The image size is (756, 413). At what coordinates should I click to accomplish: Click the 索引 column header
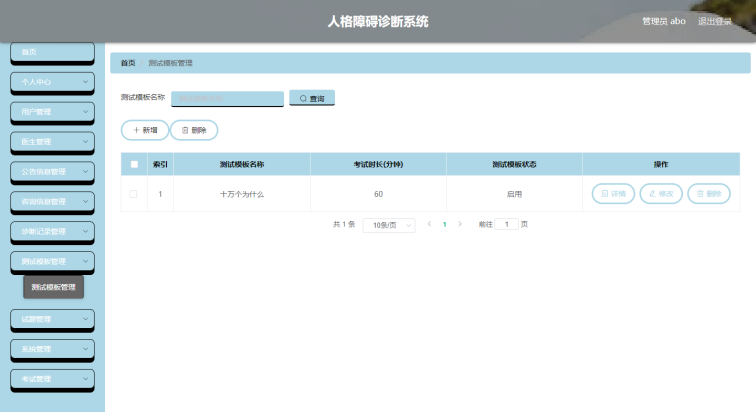160,164
